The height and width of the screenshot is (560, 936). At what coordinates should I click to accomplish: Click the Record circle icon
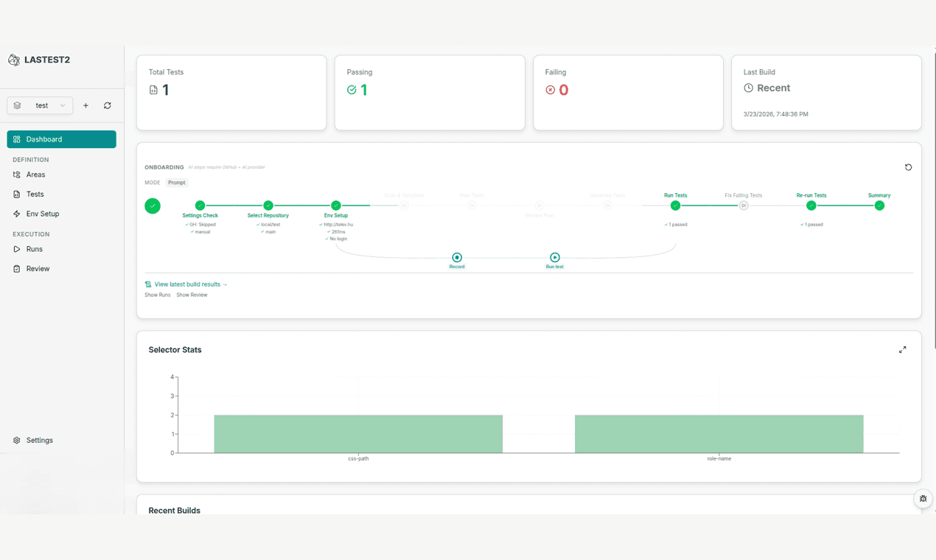457,257
